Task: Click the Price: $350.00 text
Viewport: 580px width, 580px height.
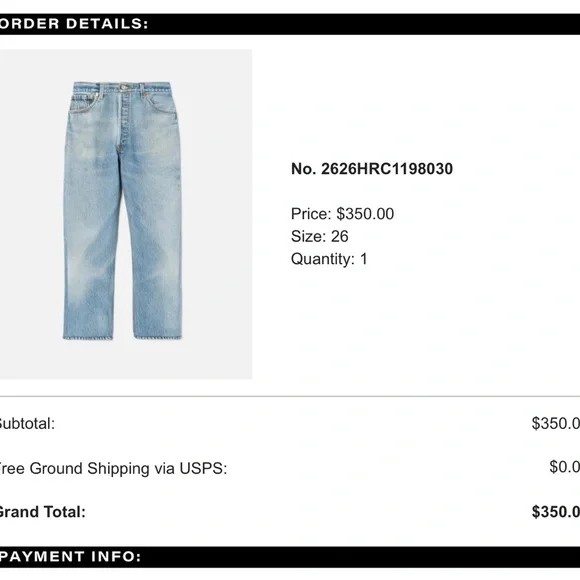Action: (342, 214)
